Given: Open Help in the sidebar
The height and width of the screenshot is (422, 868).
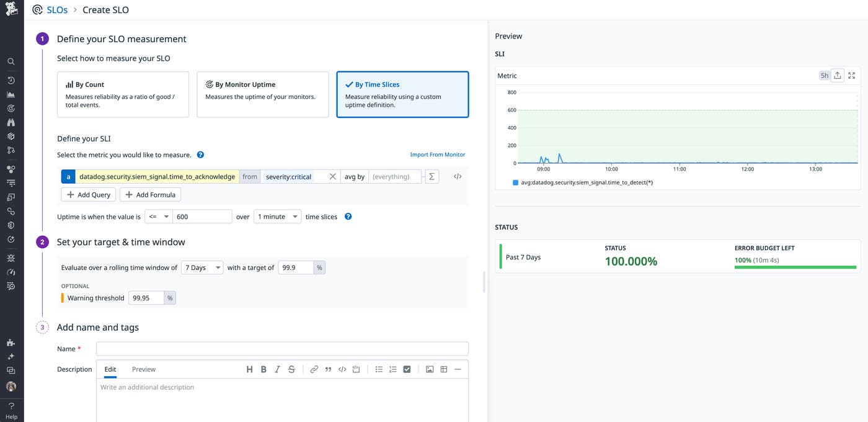Looking at the screenshot, I should 11,411.
